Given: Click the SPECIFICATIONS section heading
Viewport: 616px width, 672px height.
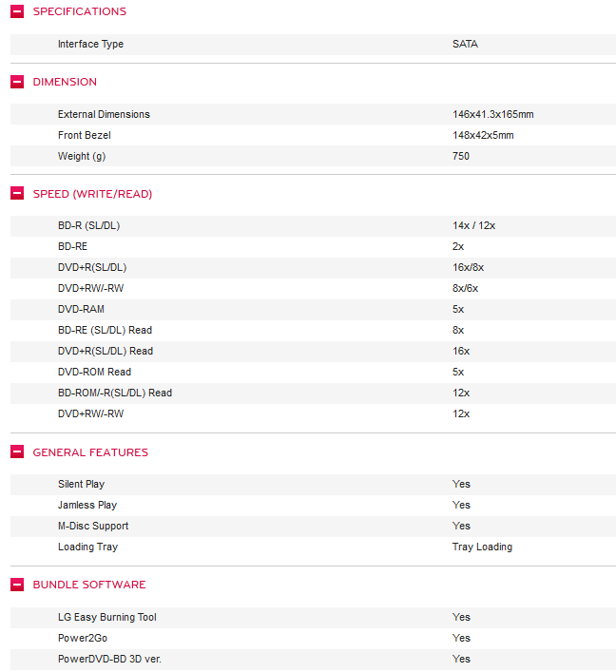Looking at the screenshot, I should 79,12.
